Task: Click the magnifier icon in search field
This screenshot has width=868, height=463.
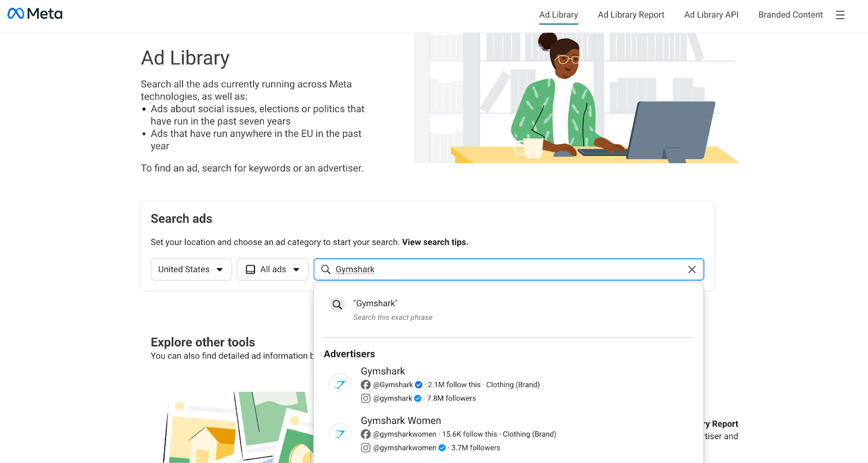Action: coord(326,270)
